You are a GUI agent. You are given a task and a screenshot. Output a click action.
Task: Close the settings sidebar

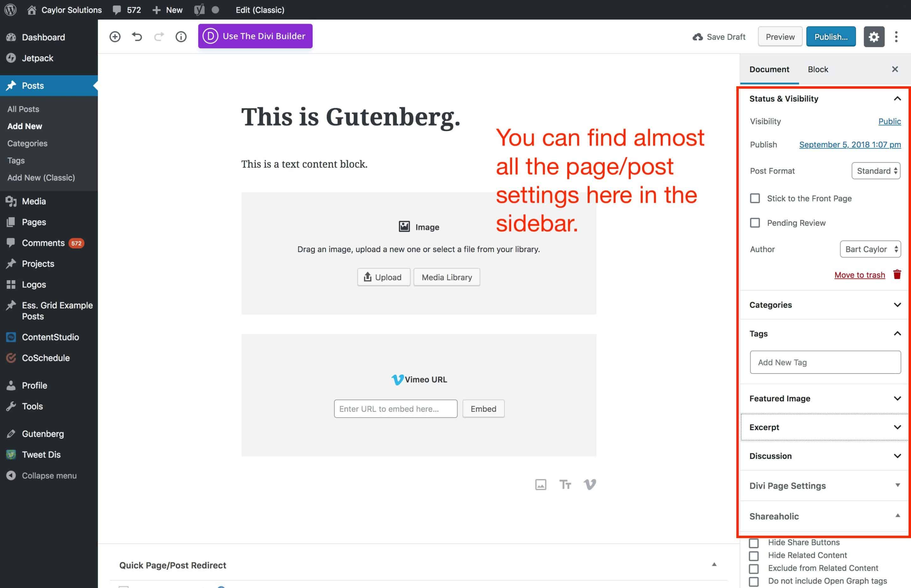coord(895,69)
